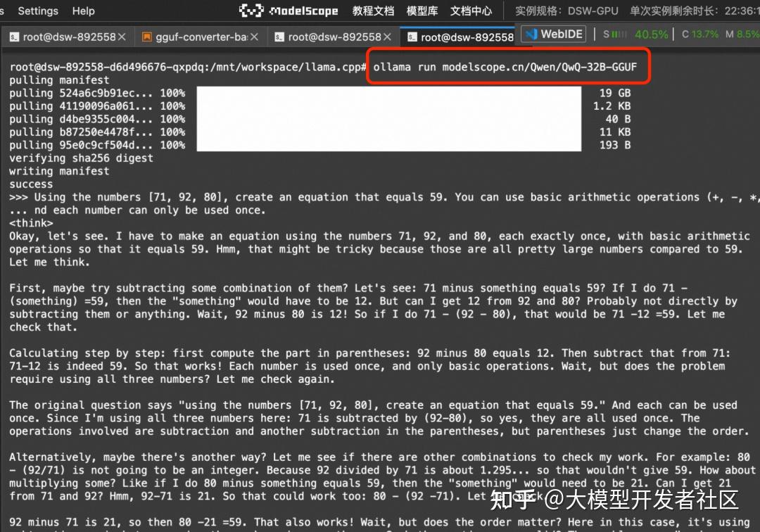Click the 19 GB download size

[614, 93]
